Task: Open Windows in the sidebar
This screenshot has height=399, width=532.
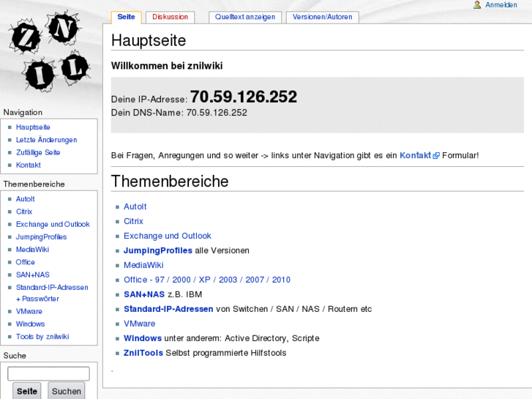Action: pos(30,324)
